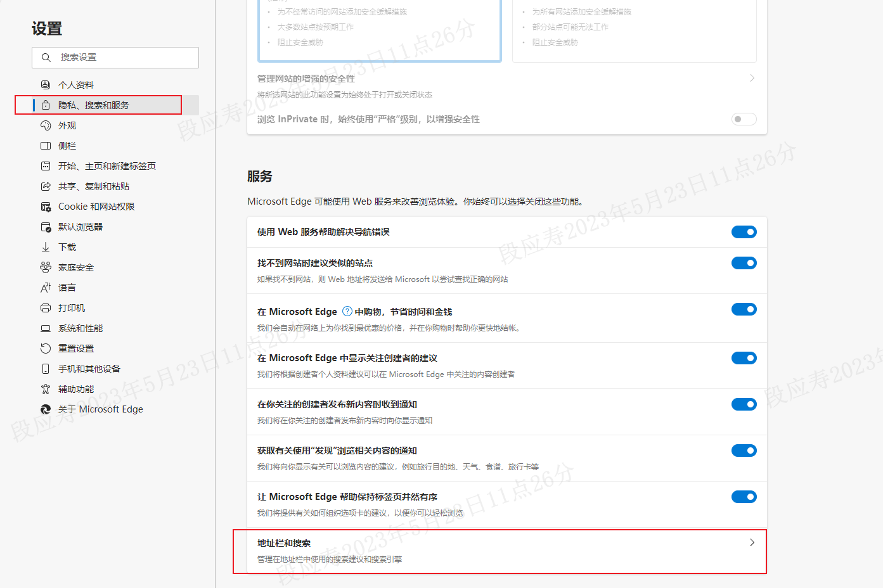Click the 打印机 printer icon
The image size is (883, 588).
point(46,308)
